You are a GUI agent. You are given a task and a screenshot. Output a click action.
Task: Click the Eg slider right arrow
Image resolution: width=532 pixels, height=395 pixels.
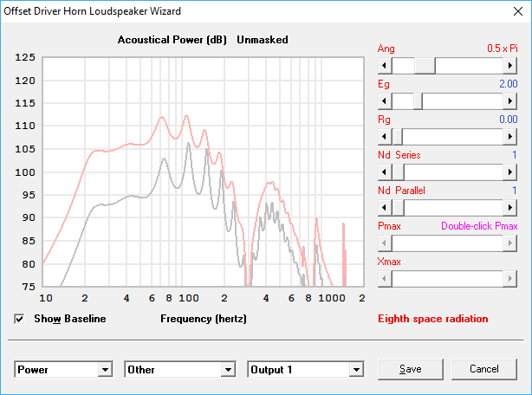tap(509, 101)
